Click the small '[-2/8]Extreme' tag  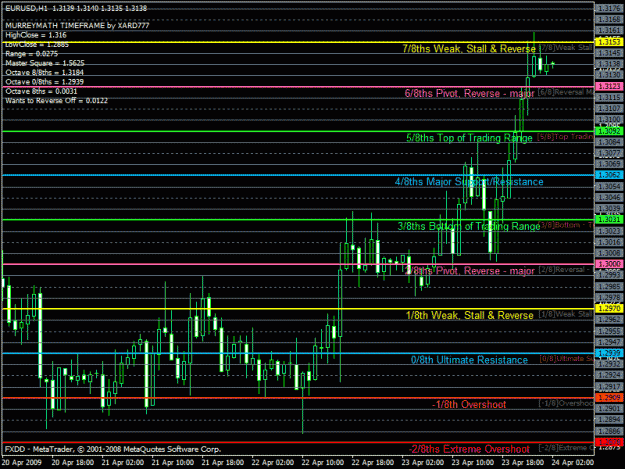click(x=566, y=448)
